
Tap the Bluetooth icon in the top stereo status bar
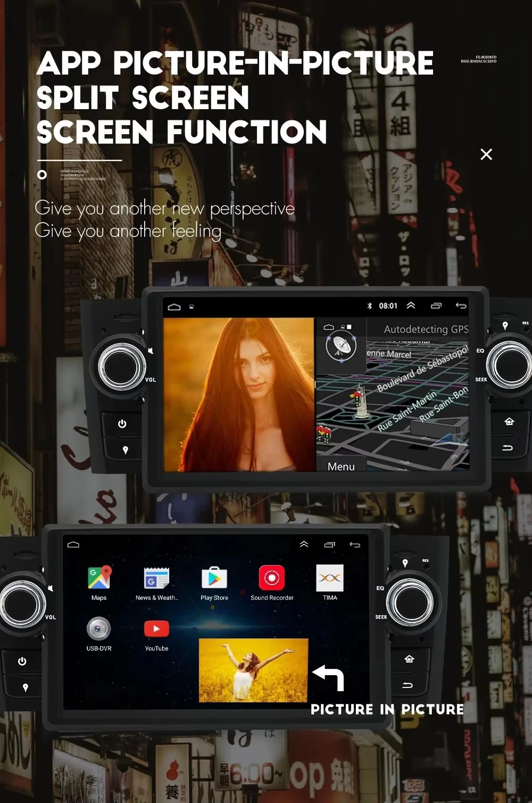pos(370,306)
